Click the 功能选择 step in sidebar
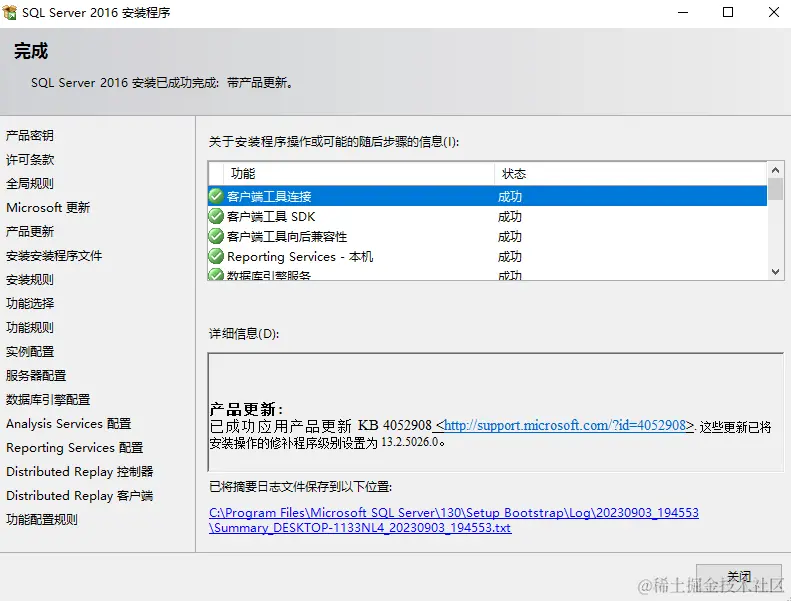The width and height of the screenshot is (791, 601). (30, 303)
